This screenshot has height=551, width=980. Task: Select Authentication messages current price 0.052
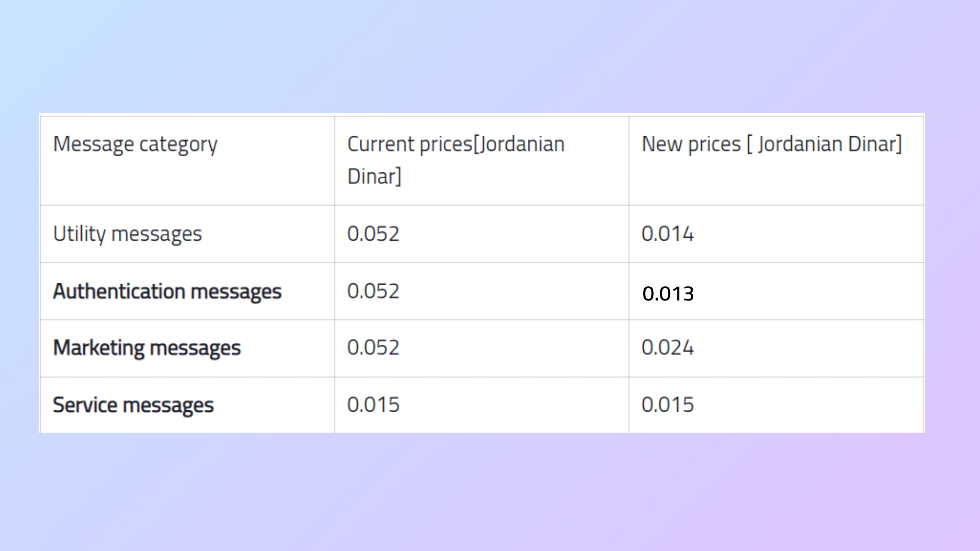click(373, 291)
